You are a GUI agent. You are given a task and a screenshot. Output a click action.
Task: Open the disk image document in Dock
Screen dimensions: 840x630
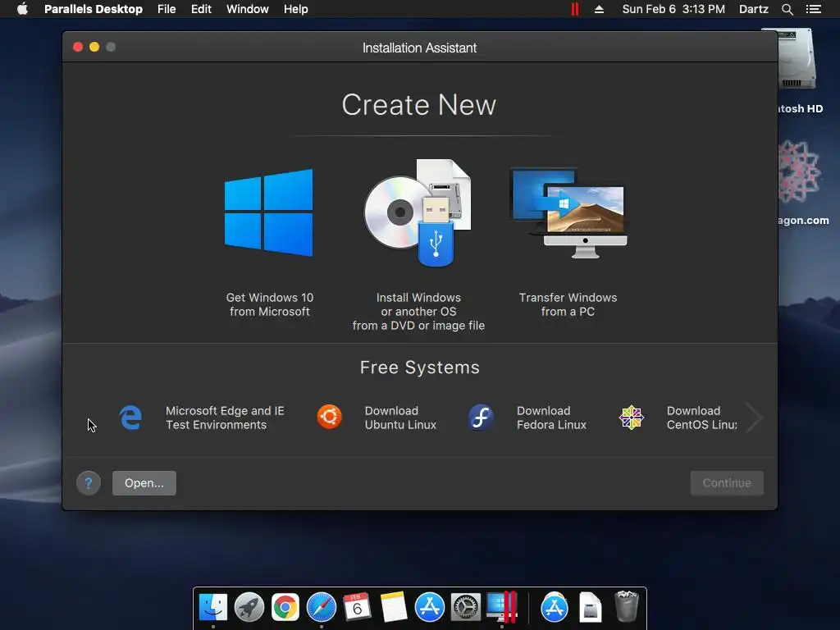(x=591, y=608)
